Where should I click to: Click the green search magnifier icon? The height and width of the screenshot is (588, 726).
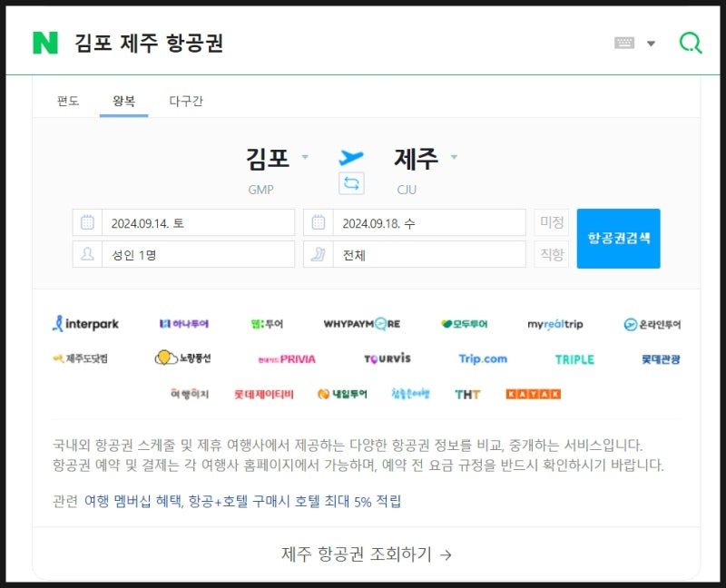691,43
